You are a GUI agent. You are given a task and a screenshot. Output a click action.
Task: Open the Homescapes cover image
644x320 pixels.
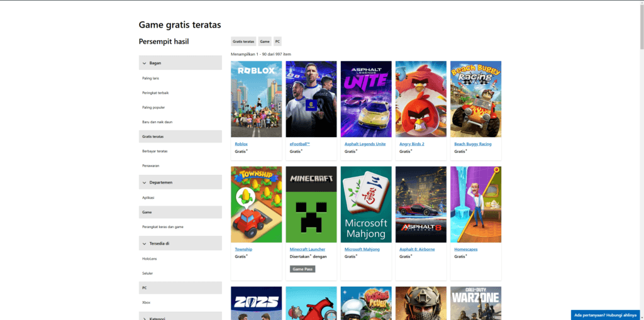[x=475, y=204]
